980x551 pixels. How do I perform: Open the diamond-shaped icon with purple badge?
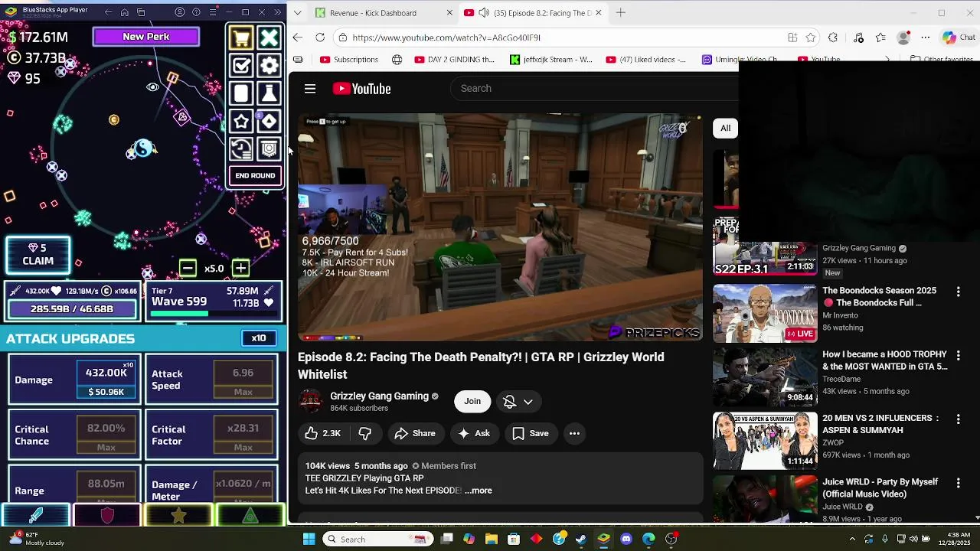pyautogui.click(x=269, y=121)
